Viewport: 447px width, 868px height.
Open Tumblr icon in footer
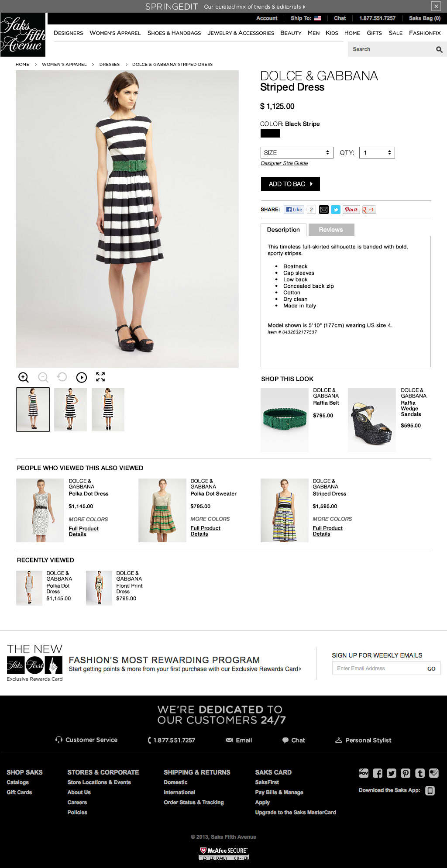[x=420, y=773]
